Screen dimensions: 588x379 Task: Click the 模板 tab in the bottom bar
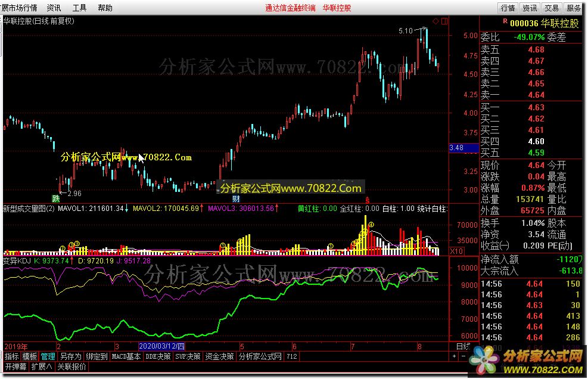point(30,356)
